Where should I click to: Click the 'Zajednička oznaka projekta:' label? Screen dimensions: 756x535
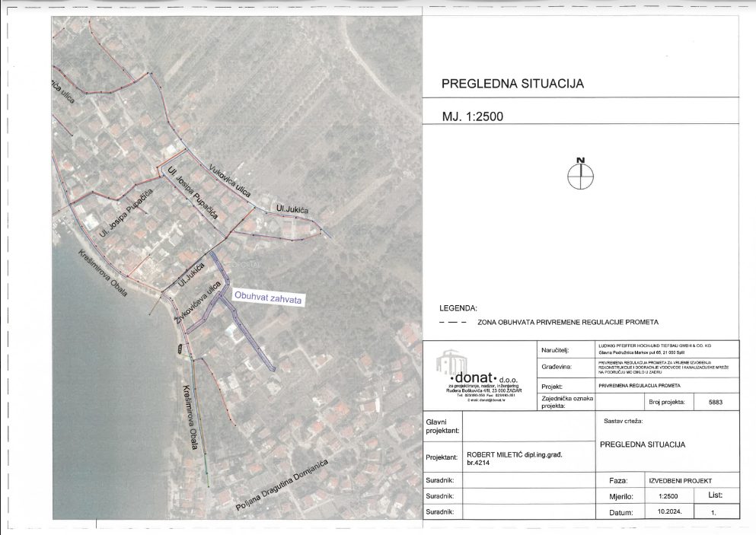coord(567,403)
